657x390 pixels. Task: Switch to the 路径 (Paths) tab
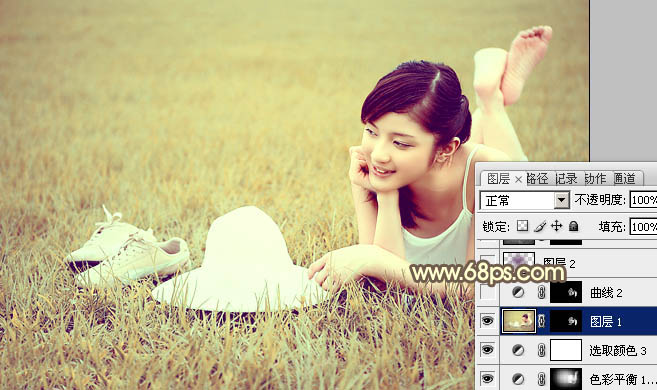tap(538, 179)
